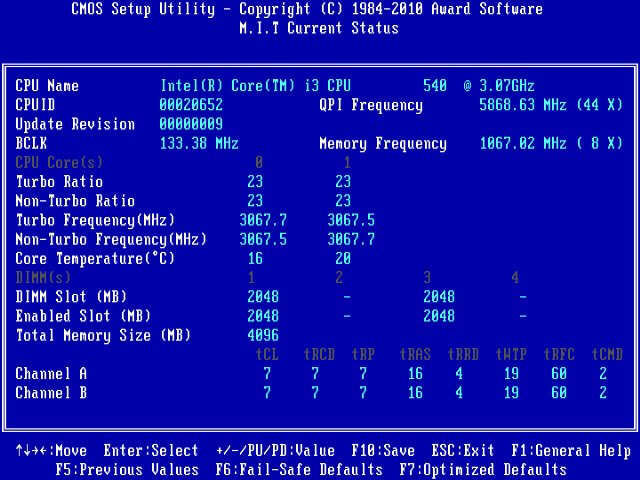640x480 pixels.
Task: Click Enabled Slot 1 value 2048
Action: [263, 316]
